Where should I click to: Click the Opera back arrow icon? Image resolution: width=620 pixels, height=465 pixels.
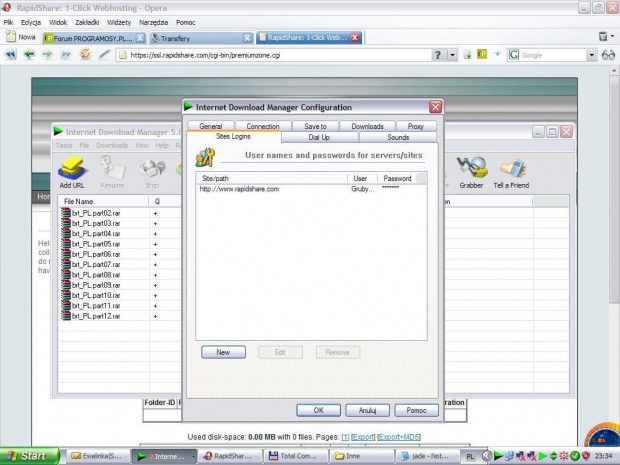coord(29,54)
